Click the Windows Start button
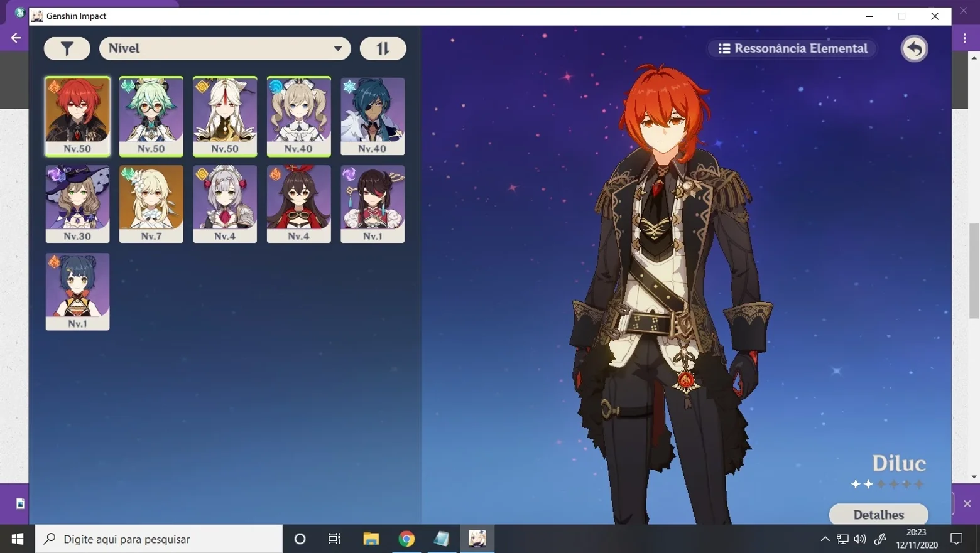 coord(17,539)
